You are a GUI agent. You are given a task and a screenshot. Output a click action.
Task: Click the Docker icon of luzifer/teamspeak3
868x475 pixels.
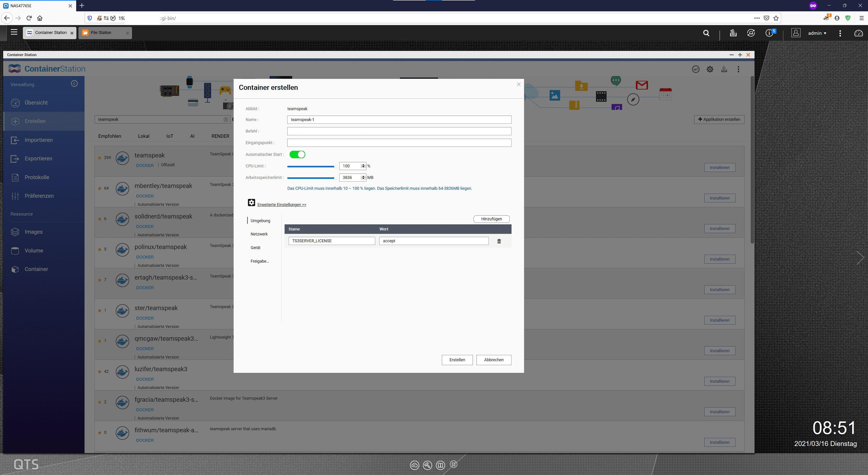122,372
